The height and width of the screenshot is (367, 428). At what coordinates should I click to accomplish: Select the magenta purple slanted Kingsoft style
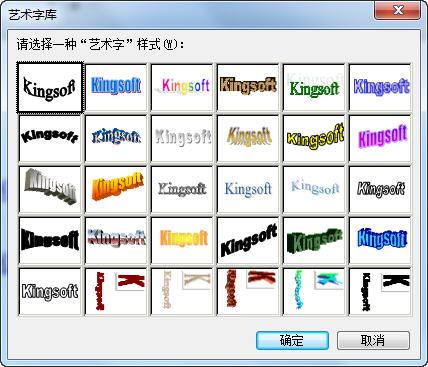click(380, 138)
